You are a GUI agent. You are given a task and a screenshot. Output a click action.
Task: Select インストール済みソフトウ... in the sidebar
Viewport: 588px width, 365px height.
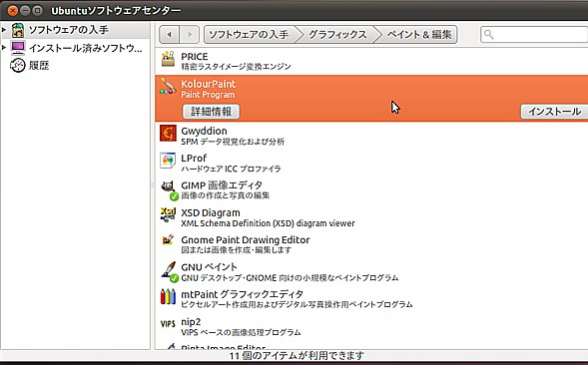(x=86, y=48)
